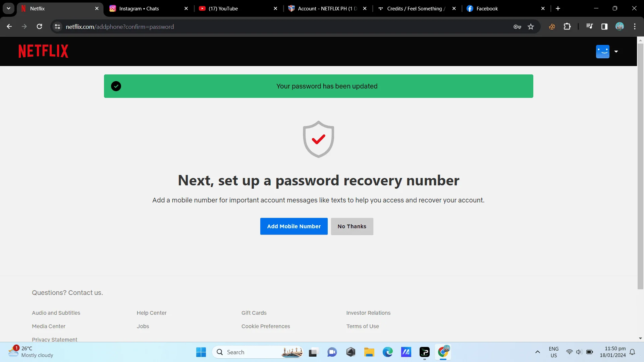Open the Wi-Fi network tray icon

coord(569,352)
